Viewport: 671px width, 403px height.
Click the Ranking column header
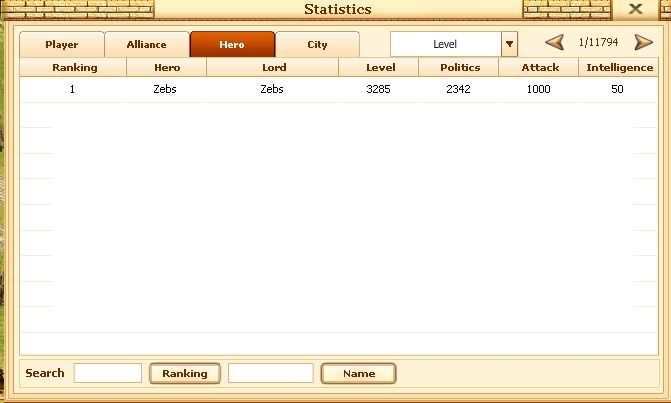coord(74,68)
